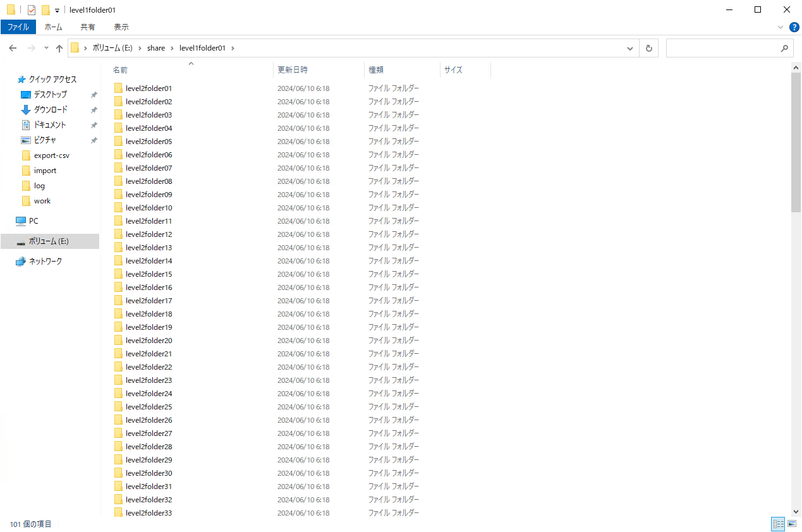
Task: Open the ファイル menu tab
Action: click(18, 27)
